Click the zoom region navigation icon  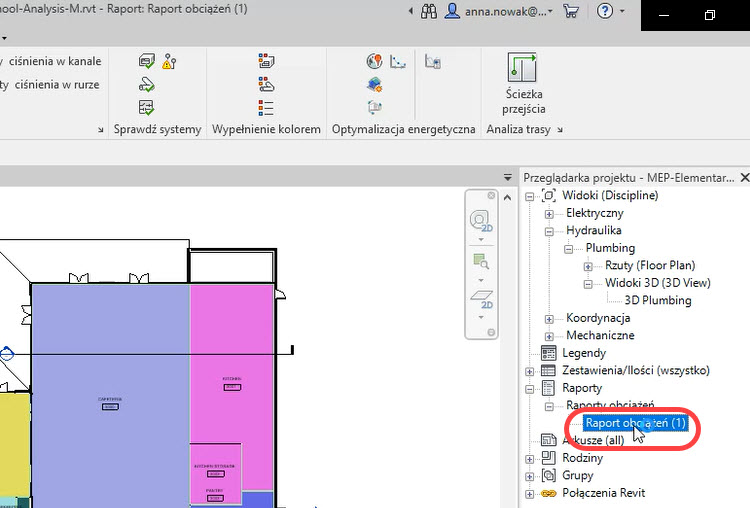coord(481,263)
